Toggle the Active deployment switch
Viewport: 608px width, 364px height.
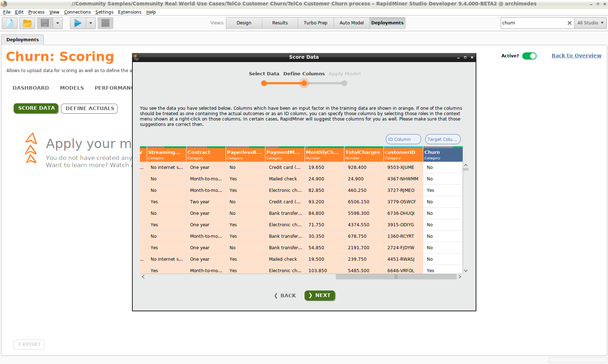click(529, 56)
